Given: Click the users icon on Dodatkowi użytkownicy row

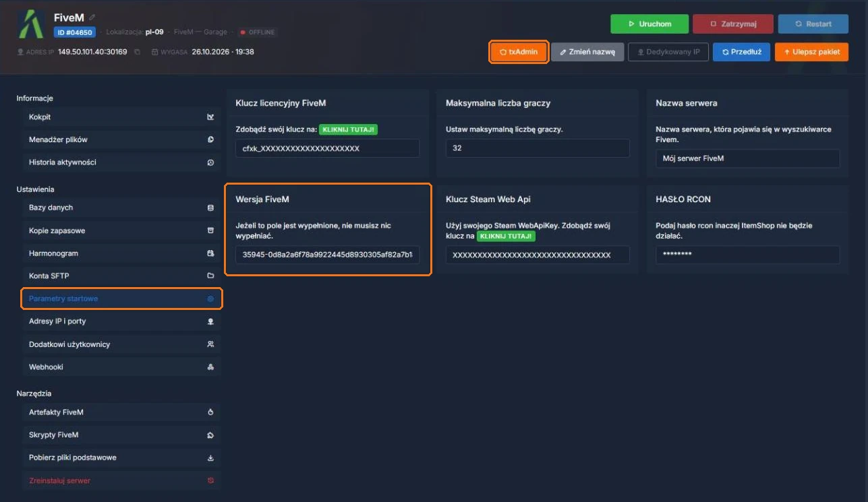Looking at the screenshot, I should tap(210, 344).
